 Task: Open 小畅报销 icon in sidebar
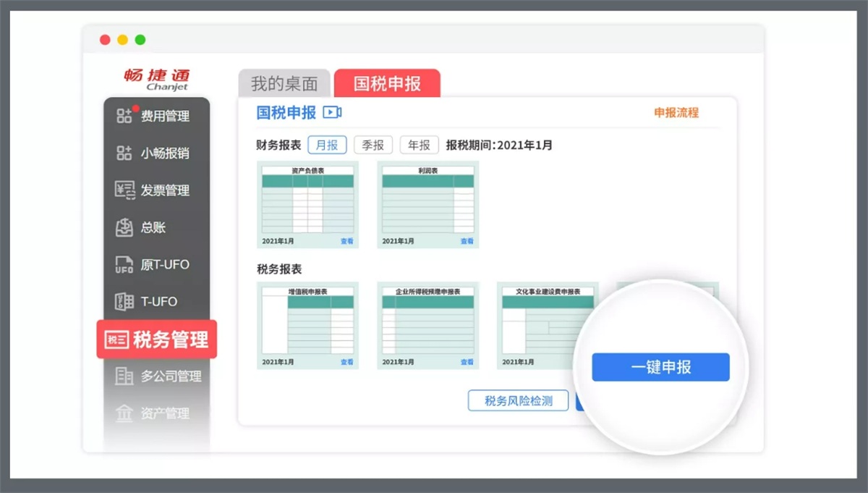[124, 153]
